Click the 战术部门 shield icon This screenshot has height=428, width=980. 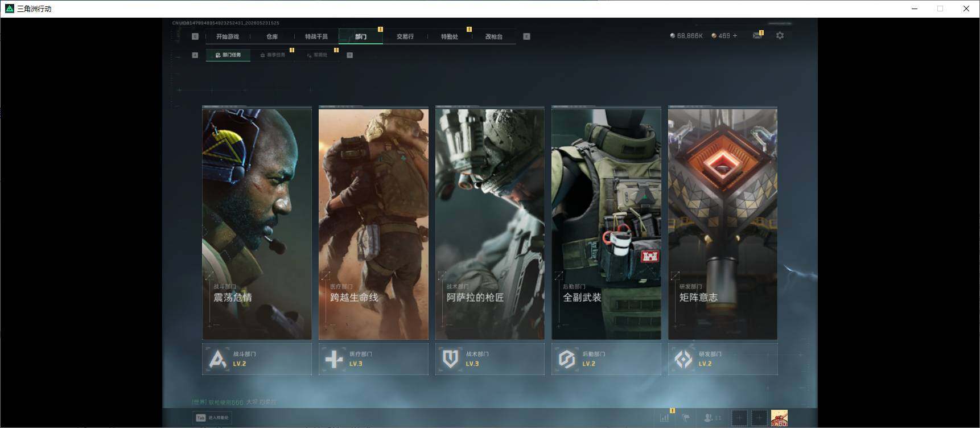[x=450, y=359]
